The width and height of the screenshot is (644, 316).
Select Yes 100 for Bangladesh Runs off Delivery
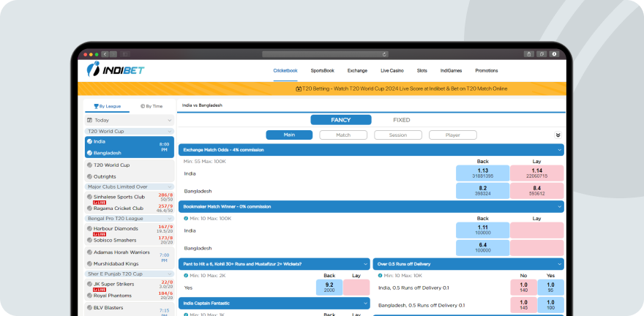(x=550, y=305)
